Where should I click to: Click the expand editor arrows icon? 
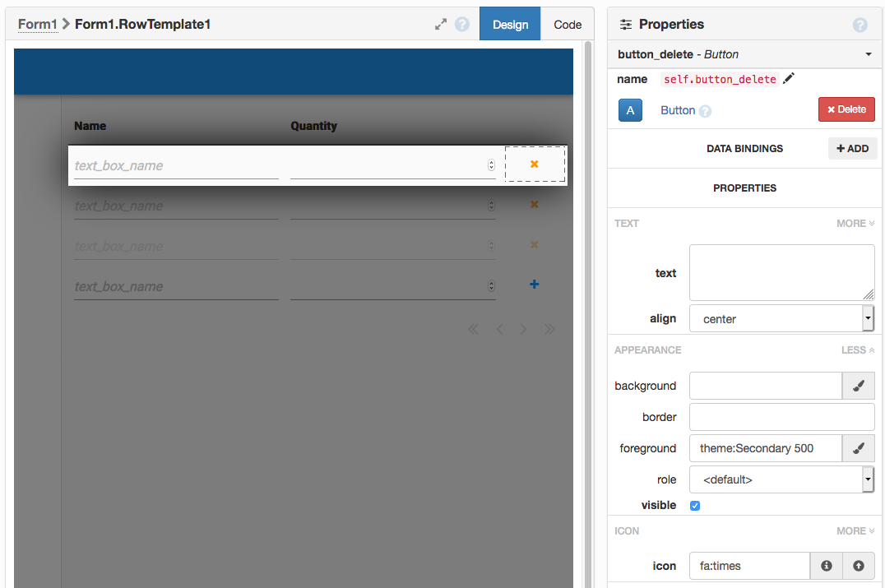[x=441, y=25]
